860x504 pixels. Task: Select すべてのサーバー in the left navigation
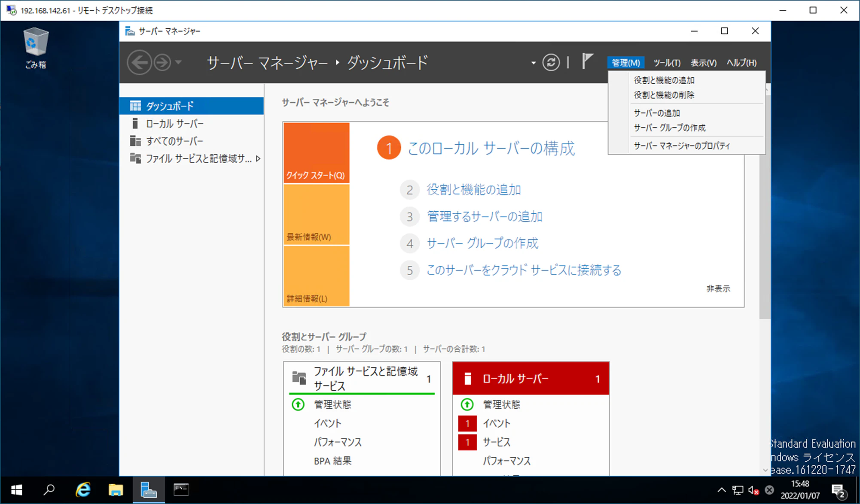tap(192, 141)
